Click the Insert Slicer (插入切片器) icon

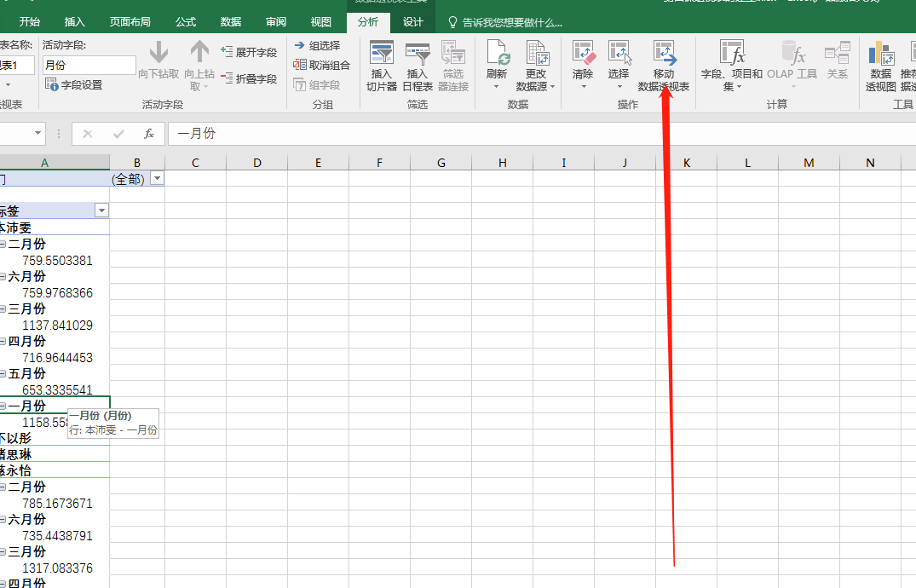pyautogui.click(x=382, y=55)
